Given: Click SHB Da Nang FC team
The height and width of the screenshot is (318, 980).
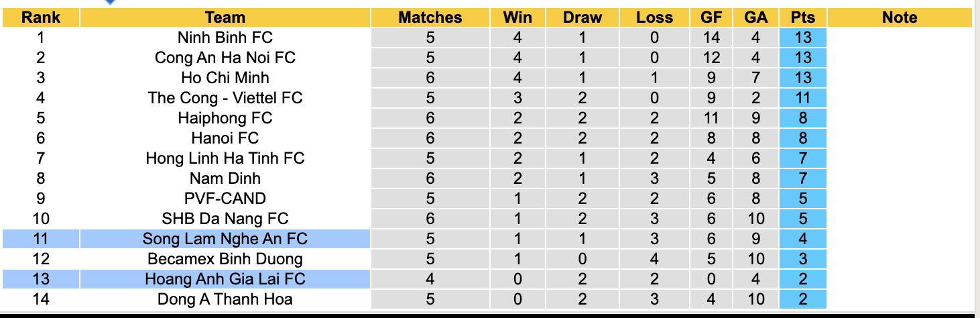Looking at the screenshot, I should (x=225, y=219).
